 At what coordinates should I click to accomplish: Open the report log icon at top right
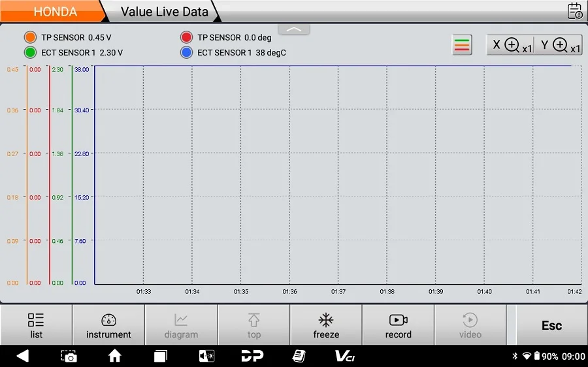click(574, 11)
